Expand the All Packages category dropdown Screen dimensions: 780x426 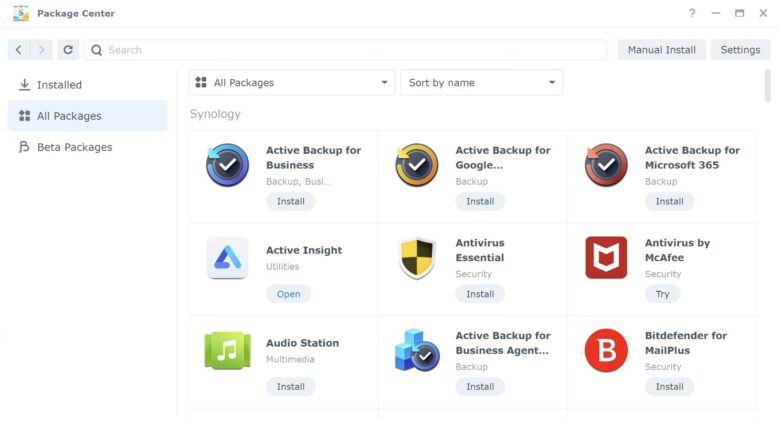click(291, 83)
